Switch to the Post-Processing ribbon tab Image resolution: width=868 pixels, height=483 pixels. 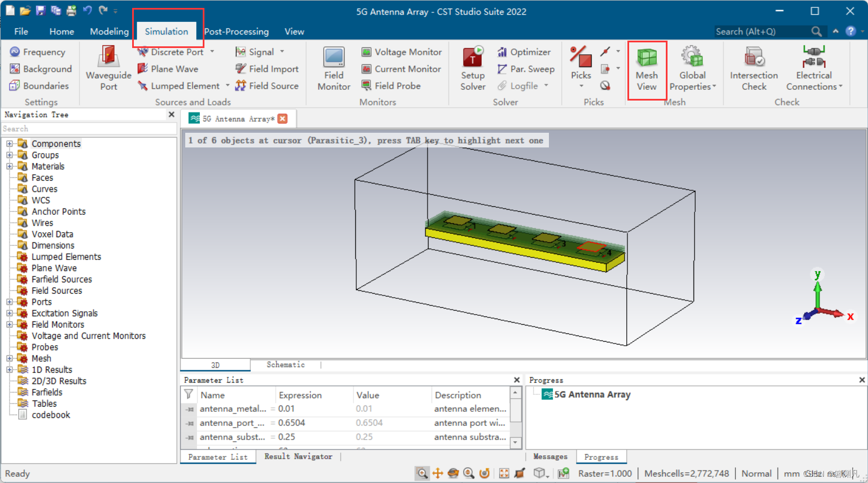pos(236,32)
